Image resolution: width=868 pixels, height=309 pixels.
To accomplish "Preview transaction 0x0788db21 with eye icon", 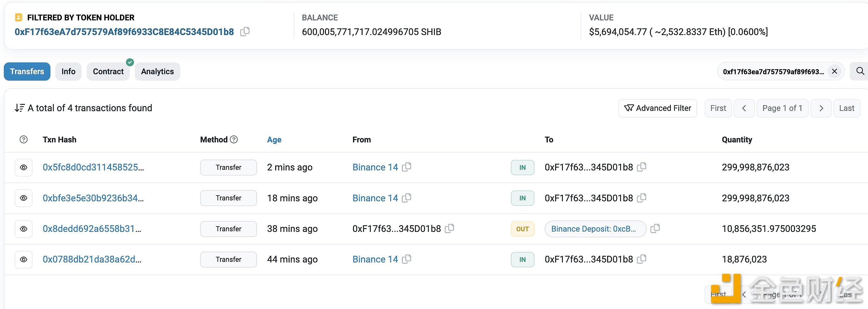I will (x=24, y=260).
